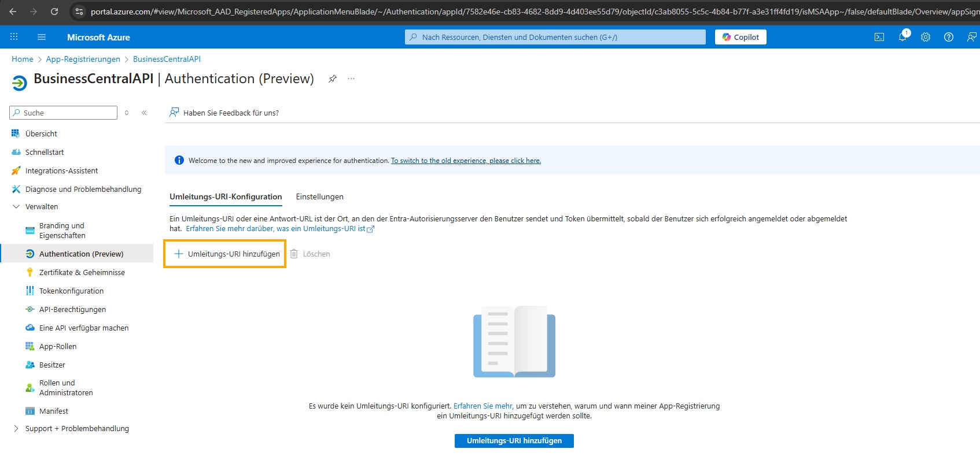Viewport: 980px width, 460px height.
Task: Pin the BusinessCentralAPI blade
Action: pos(333,79)
